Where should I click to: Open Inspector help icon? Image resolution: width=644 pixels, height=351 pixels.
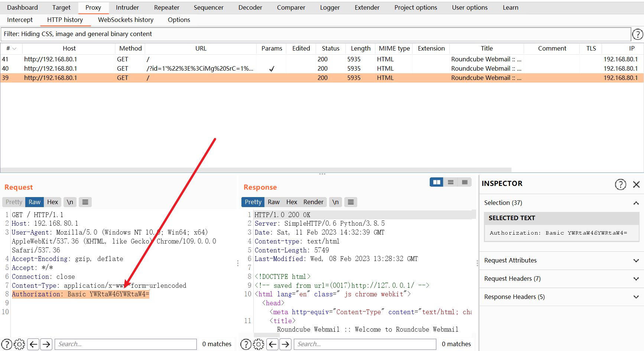click(620, 184)
